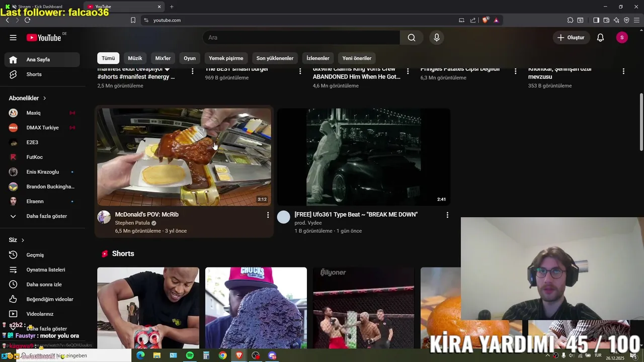Select the Tümü filter chip
The width and height of the screenshot is (644, 362).
pyautogui.click(x=108, y=58)
